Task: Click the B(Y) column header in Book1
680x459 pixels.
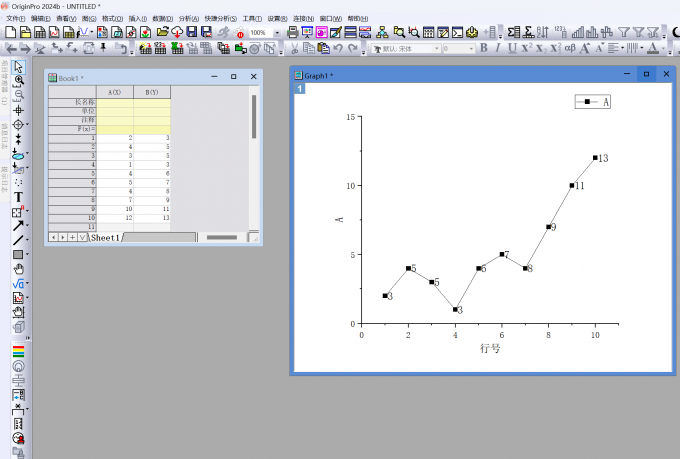Action: [x=152, y=92]
